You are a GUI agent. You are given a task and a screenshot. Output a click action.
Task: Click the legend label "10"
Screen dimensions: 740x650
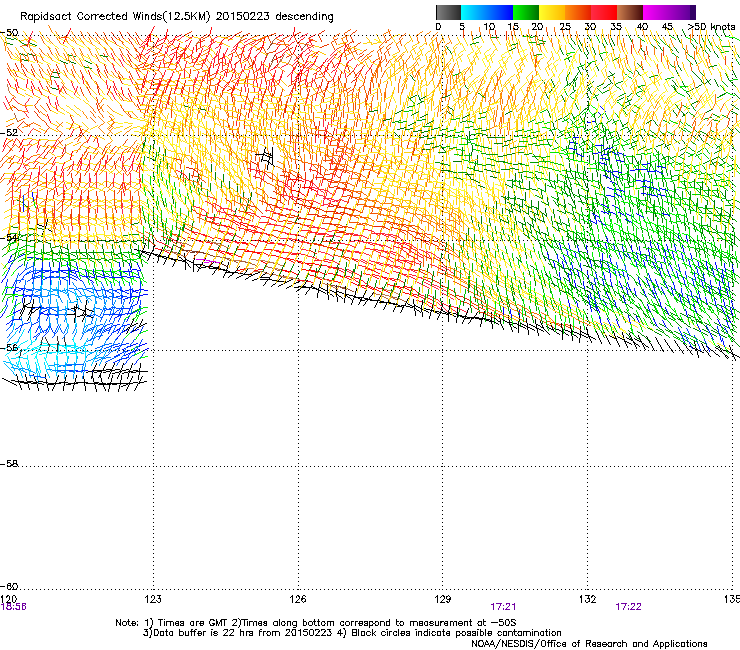click(489, 27)
